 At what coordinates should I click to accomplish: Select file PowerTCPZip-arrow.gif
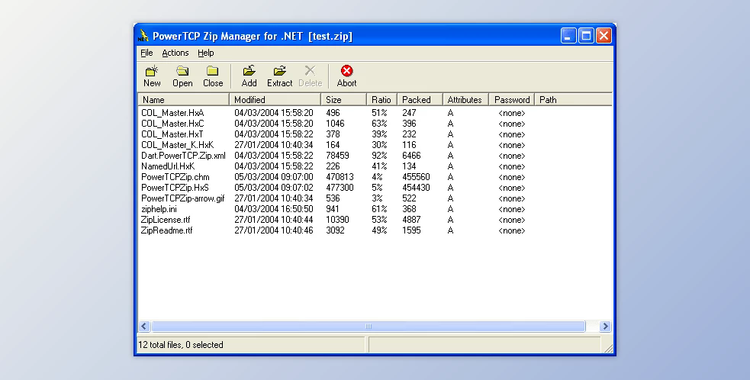click(183, 198)
